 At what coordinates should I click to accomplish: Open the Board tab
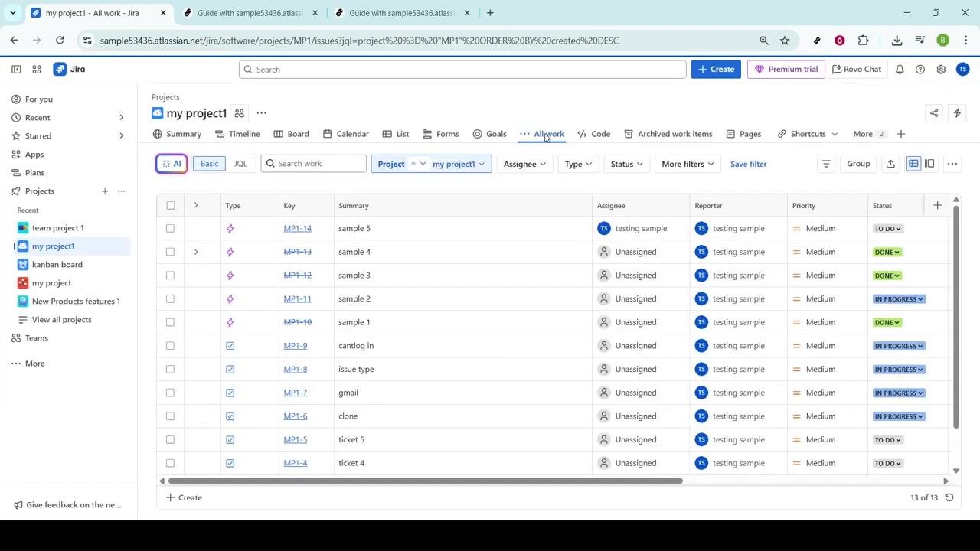[291, 134]
